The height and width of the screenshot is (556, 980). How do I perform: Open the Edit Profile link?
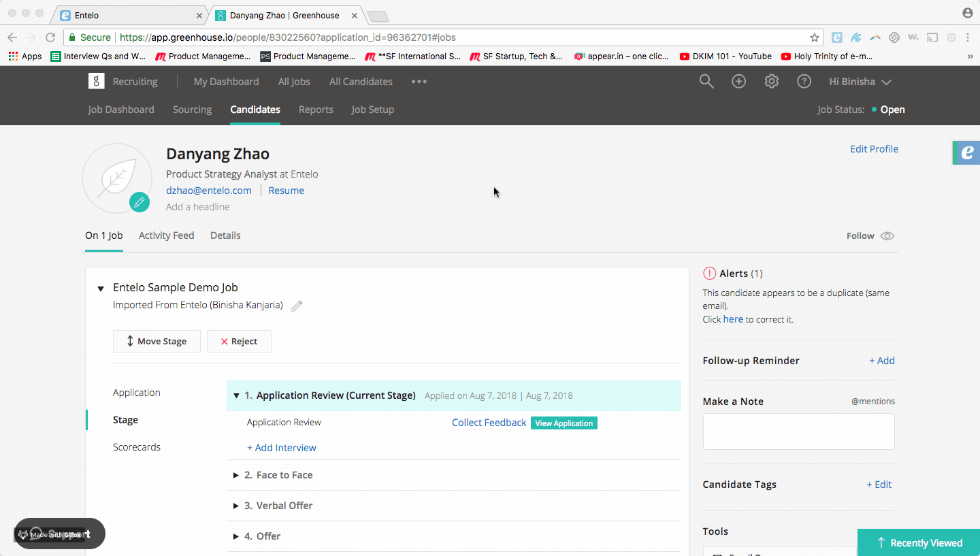coord(874,149)
